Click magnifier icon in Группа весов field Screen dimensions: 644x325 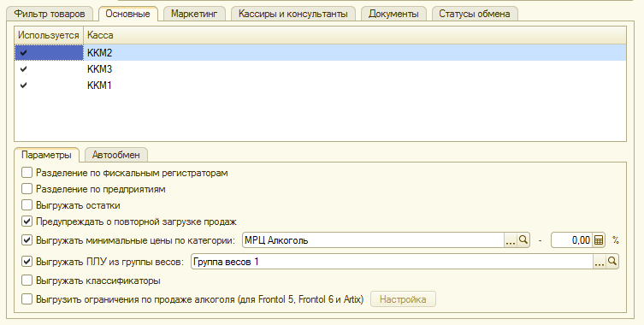click(612, 262)
